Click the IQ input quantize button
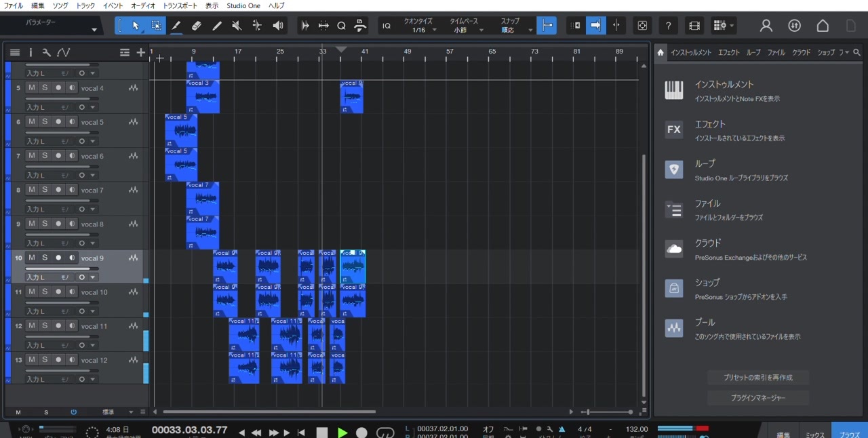Image resolution: width=868 pixels, height=438 pixels. 387,26
